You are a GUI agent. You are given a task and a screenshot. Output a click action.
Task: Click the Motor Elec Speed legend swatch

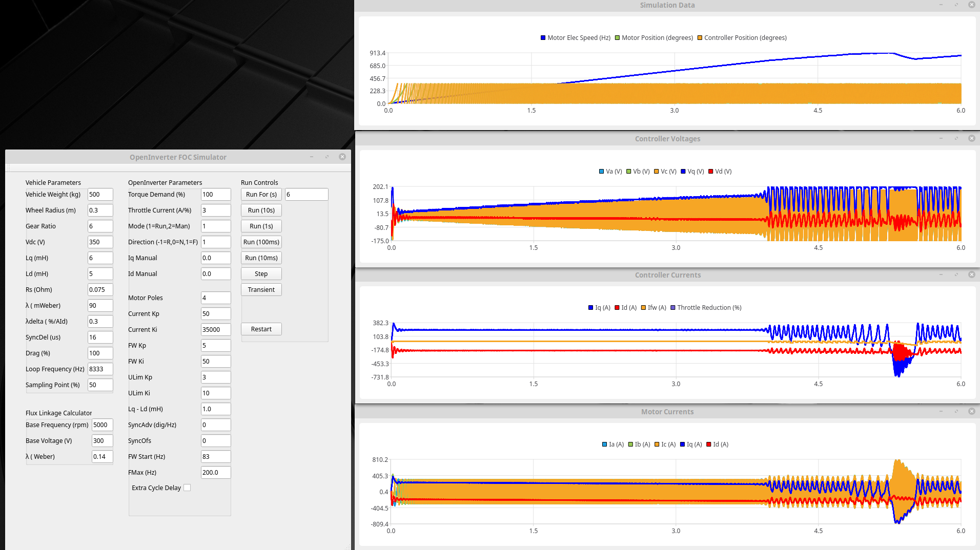pos(543,38)
